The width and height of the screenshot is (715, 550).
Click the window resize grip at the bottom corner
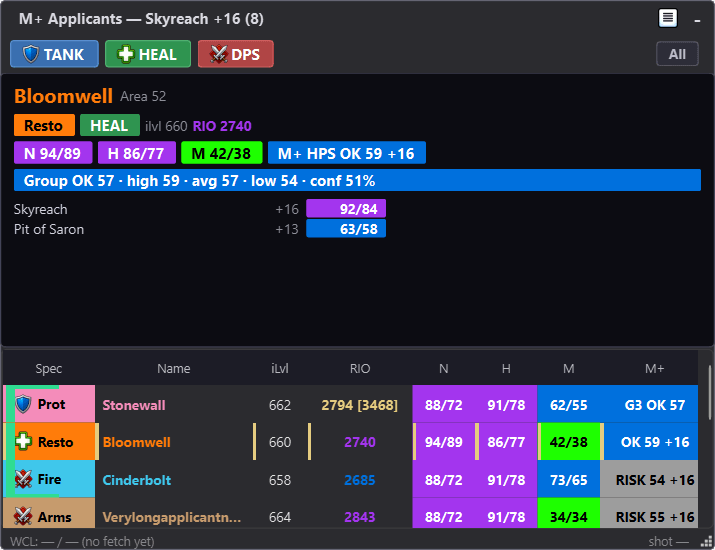pyautogui.click(x=706, y=541)
